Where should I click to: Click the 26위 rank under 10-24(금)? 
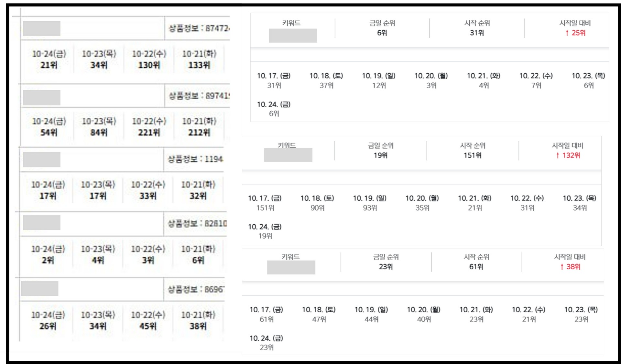48,326
